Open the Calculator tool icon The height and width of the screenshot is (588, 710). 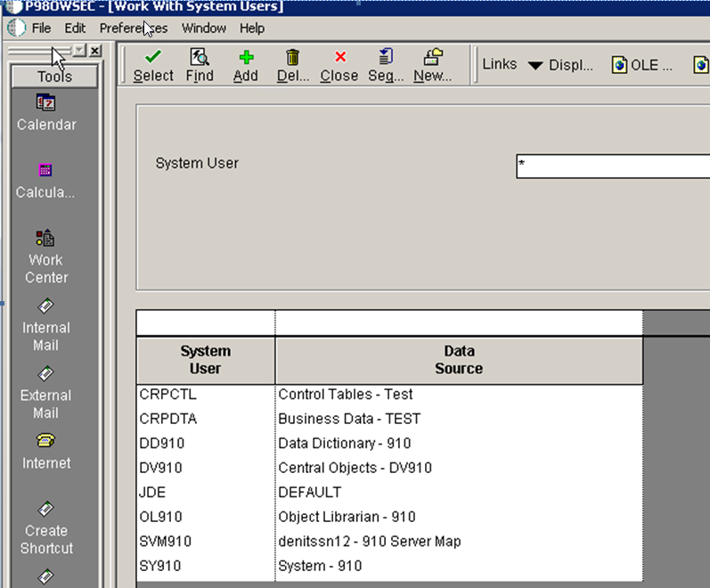45,170
